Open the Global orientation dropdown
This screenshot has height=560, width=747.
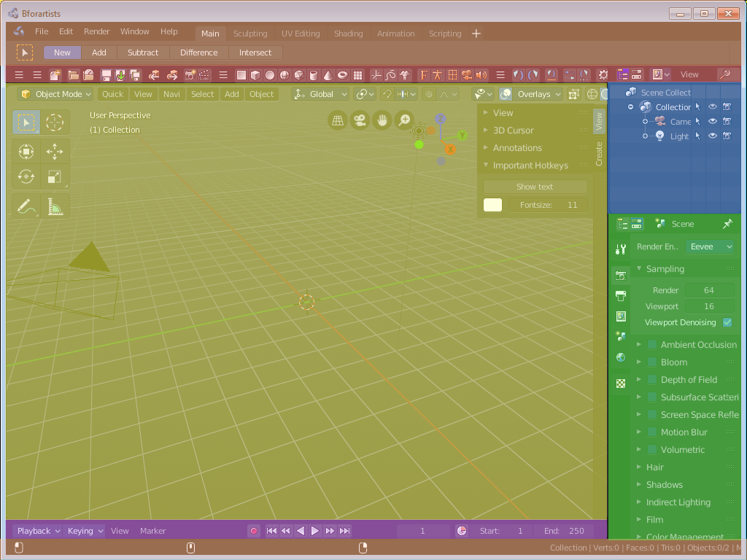[320, 94]
